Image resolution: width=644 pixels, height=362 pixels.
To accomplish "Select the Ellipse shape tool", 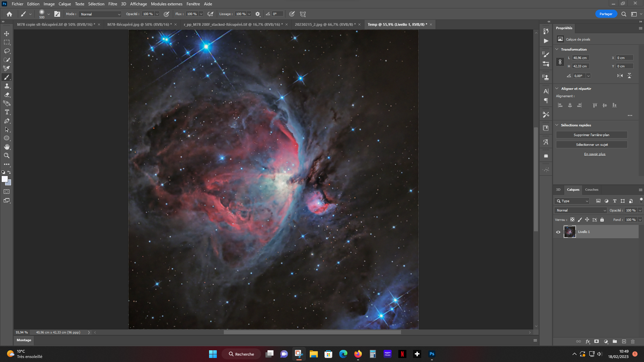I will point(7,138).
